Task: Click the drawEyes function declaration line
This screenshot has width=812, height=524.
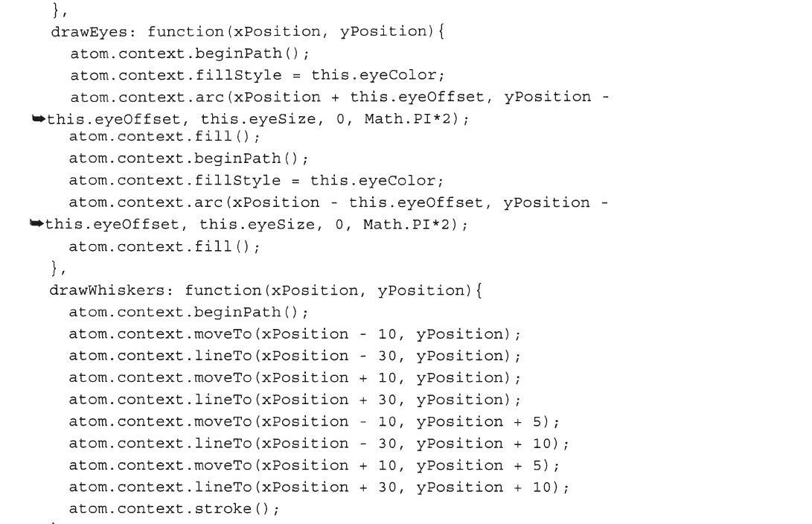Action: [x=248, y=32]
